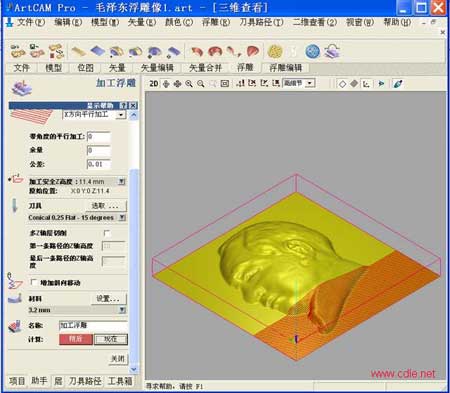
Task: Click the fit-to-window view icon
Action: click(x=225, y=83)
